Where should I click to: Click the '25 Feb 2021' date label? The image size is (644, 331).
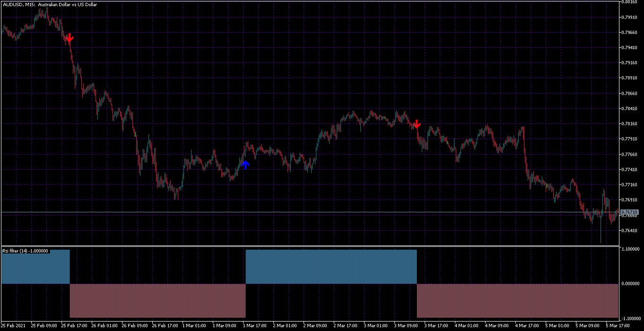pos(14,326)
